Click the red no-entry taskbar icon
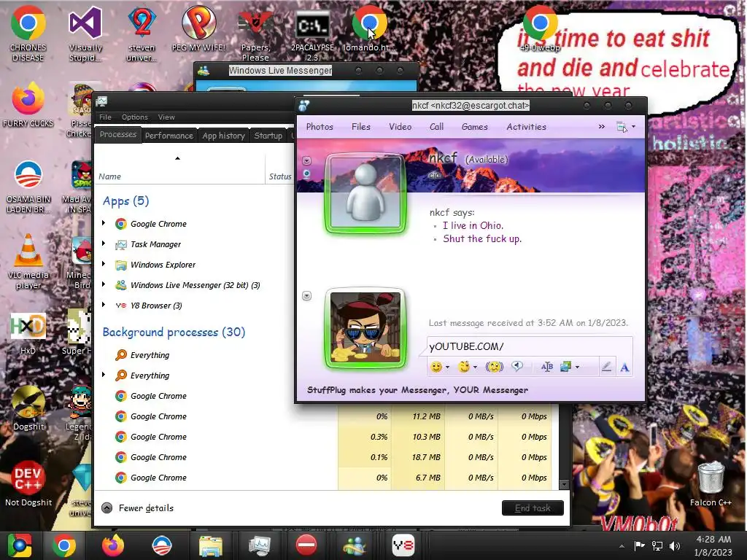 pyautogui.click(x=306, y=545)
